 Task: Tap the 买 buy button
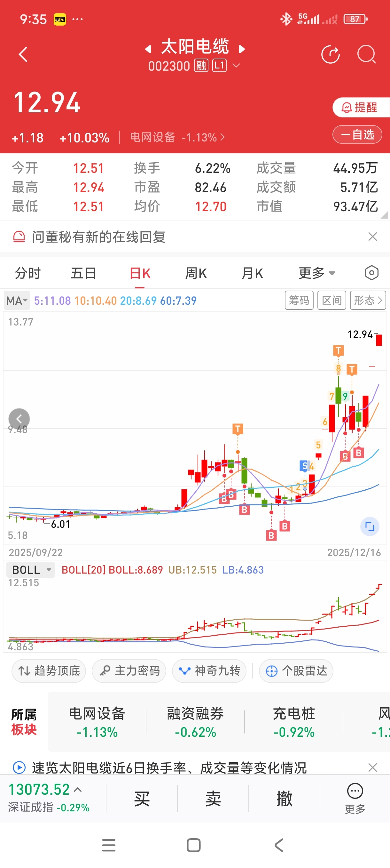point(142,799)
